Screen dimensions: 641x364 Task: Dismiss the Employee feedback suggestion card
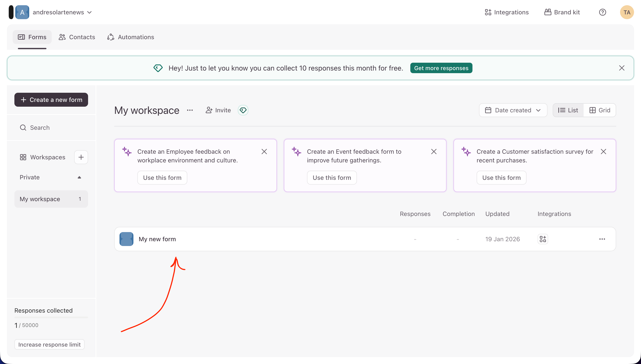tap(264, 152)
